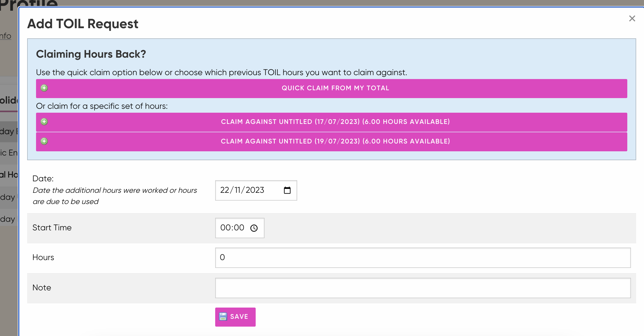Click the 'Claiming Hours Back?' heading
The image size is (644, 336).
[91, 54]
